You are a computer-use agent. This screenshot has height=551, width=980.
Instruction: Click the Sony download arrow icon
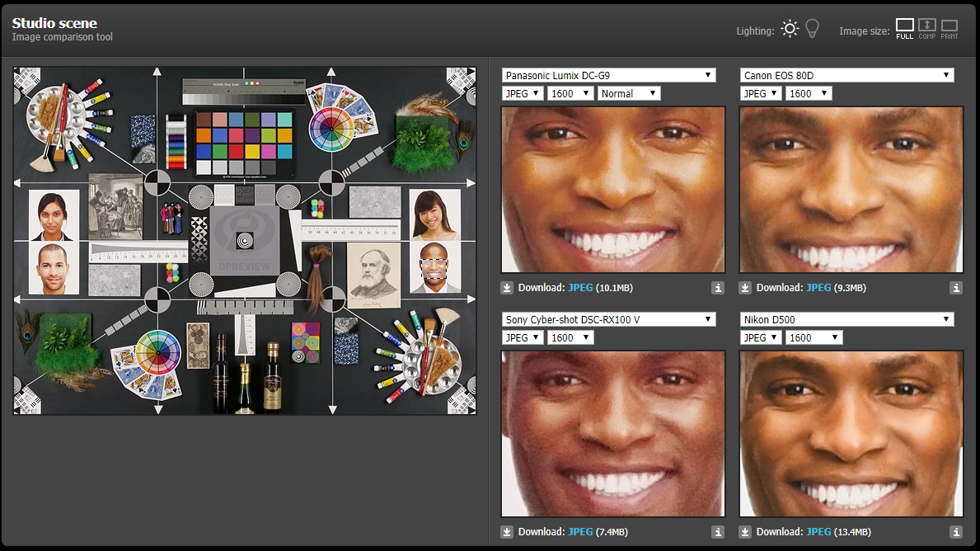507,531
